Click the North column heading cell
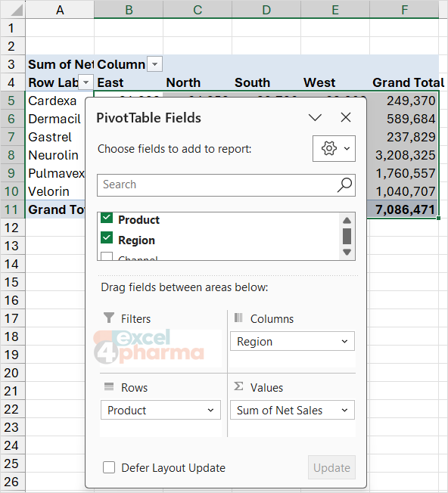Image resolution: width=448 pixels, height=493 pixels. tap(198, 82)
